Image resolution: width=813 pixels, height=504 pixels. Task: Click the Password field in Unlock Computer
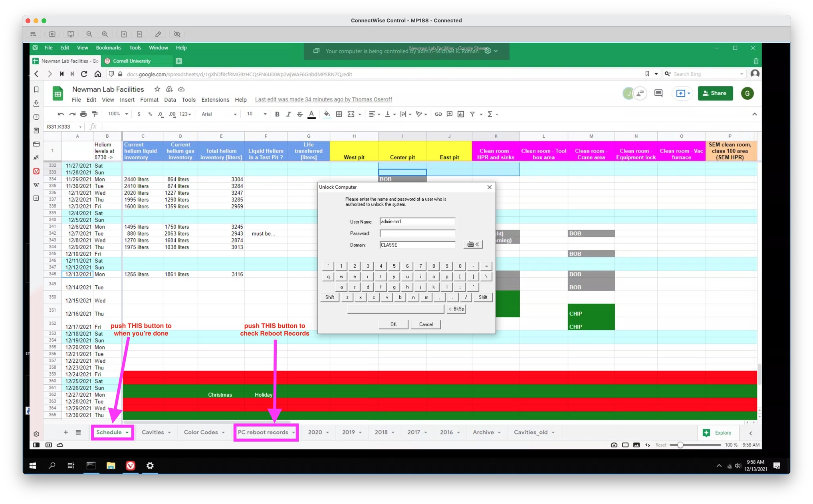click(x=417, y=233)
